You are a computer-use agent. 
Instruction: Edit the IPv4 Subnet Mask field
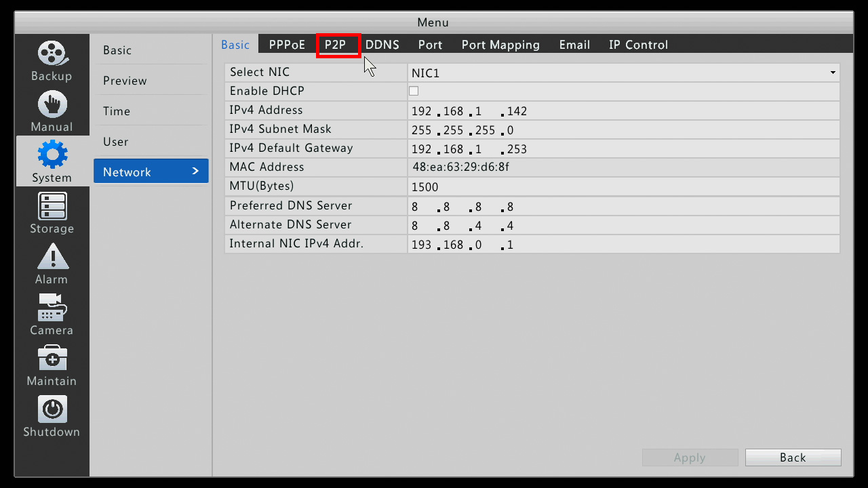click(x=624, y=129)
